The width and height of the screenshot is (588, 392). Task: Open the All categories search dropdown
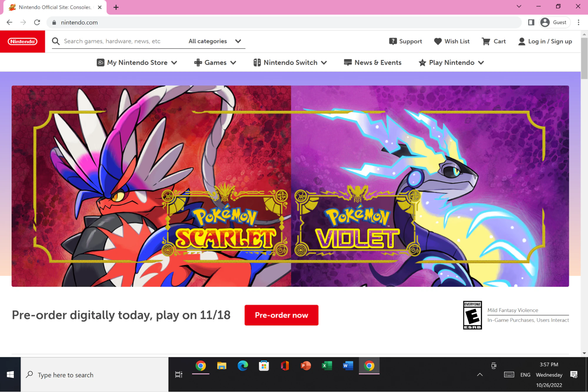point(215,41)
